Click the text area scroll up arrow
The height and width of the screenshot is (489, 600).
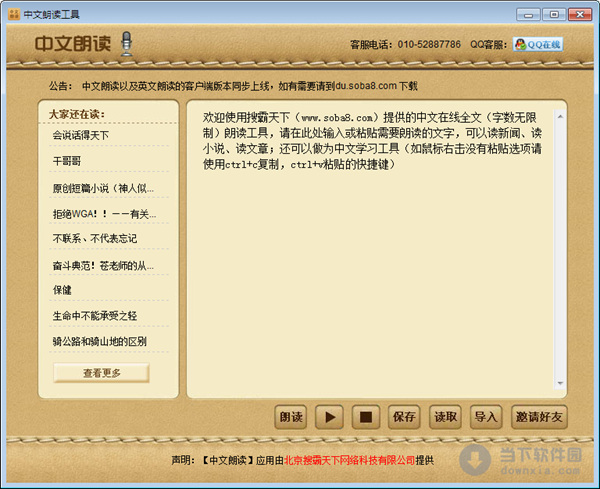tap(560, 116)
